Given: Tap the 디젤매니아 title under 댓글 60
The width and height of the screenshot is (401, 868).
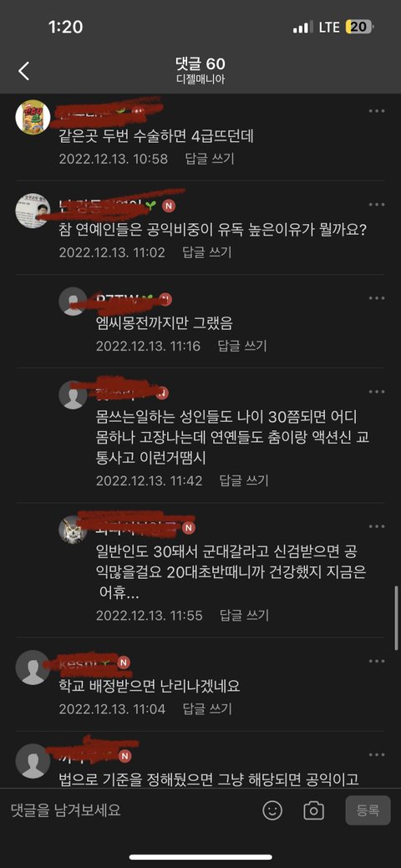Looking at the screenshot, I should (200, 79).
